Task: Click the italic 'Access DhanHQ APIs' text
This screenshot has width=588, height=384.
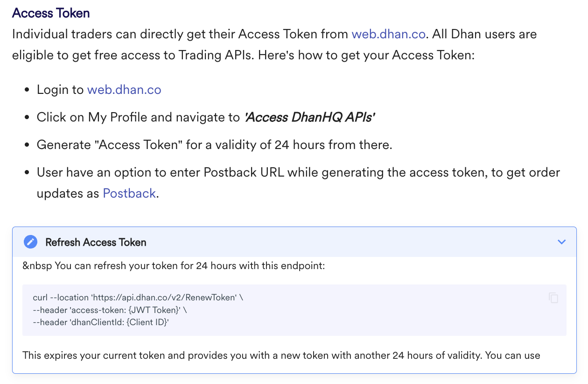Action: point(310,117)
